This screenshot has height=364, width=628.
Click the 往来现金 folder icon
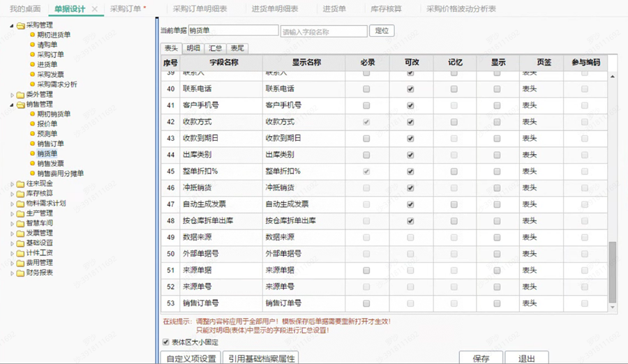coord(20,184)
